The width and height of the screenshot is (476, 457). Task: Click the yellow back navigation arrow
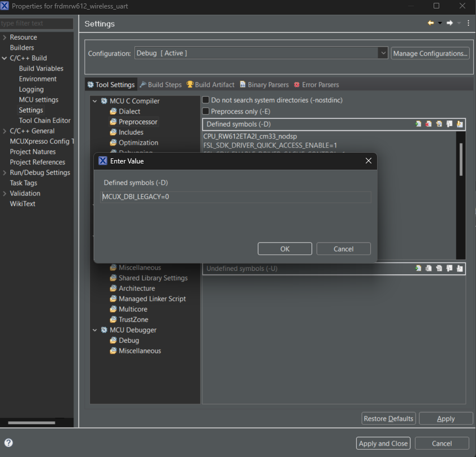[431, 23]
